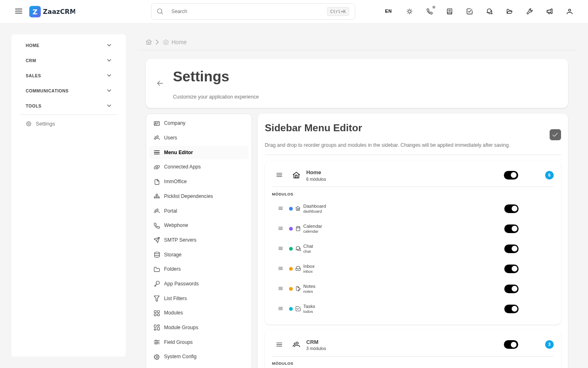588x368 pixels.
Task: Disable the Calendar module switch
Action: click(x=511, y=229)
